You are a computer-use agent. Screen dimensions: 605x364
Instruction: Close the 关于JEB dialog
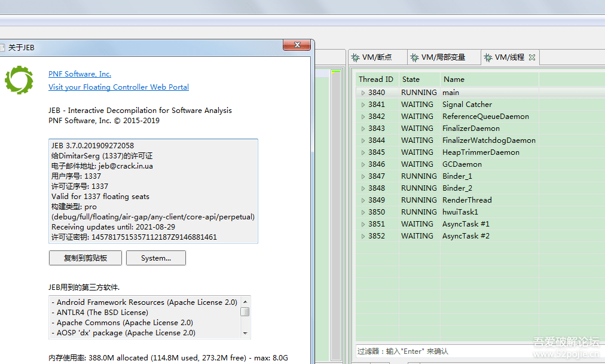[297, 45]
